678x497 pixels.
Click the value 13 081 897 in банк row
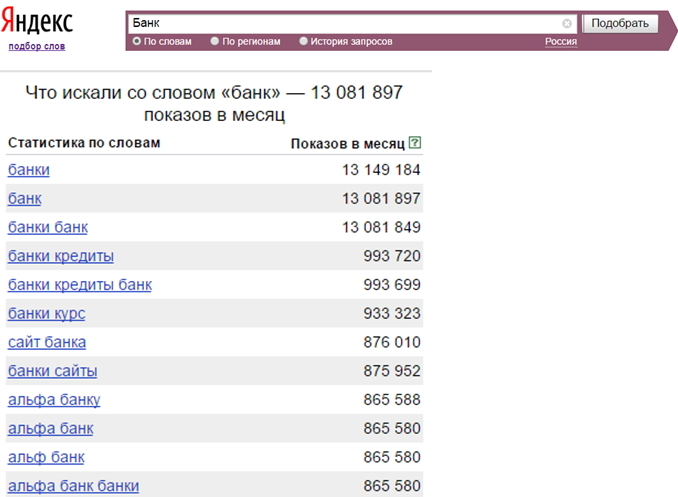tap(381, 199)
